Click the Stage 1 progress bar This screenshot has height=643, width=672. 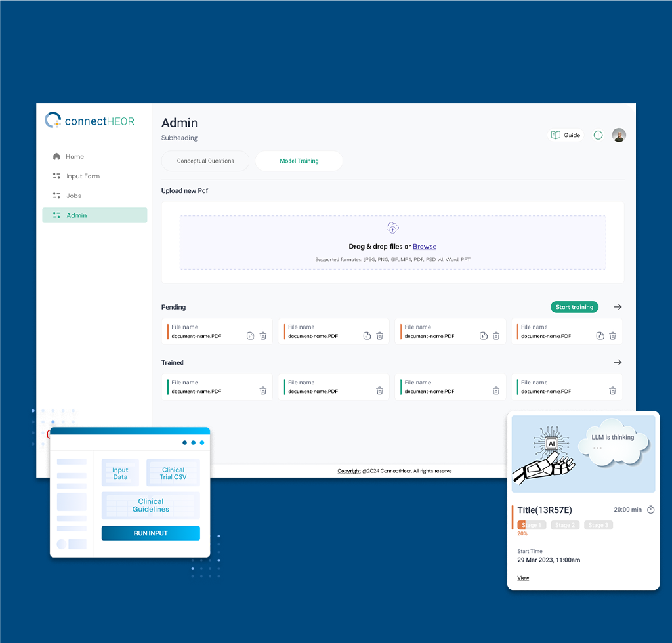pos(532,525)
